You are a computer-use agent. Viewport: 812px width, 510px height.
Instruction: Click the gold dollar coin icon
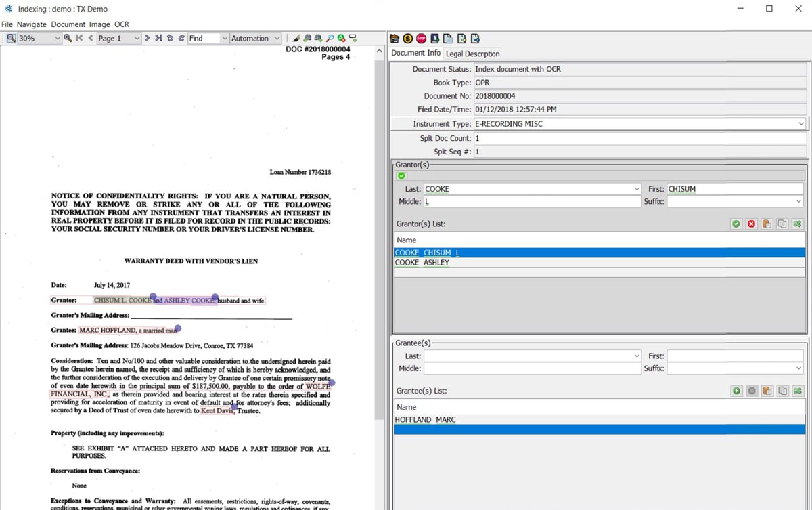click(408, 39)
